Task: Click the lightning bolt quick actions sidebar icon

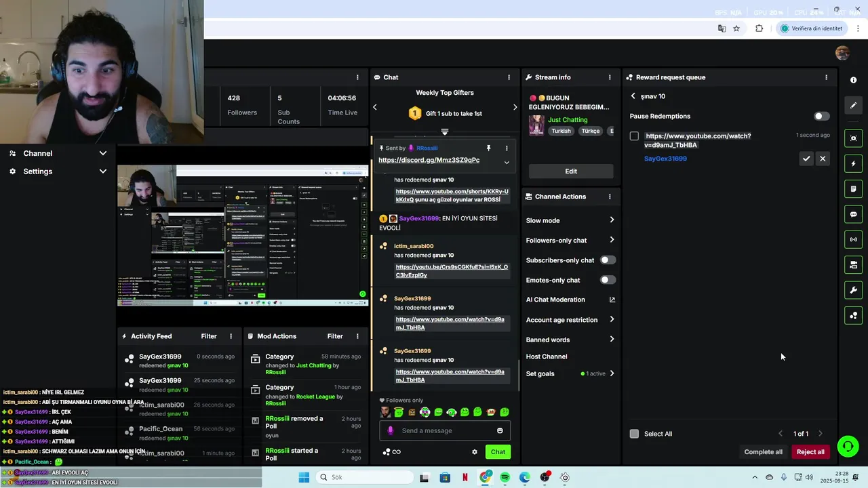Action: 853,163
